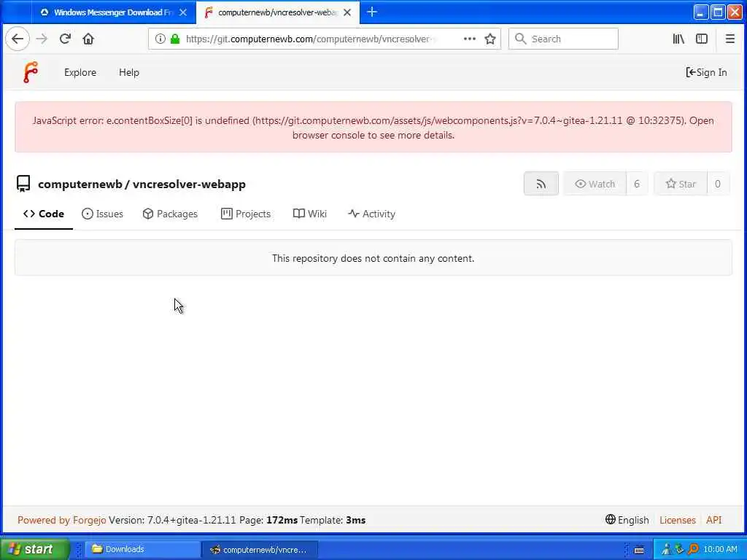This screenshot has height=560, width=747.
Task: Open the Help menu link
Action: point(129,72)
